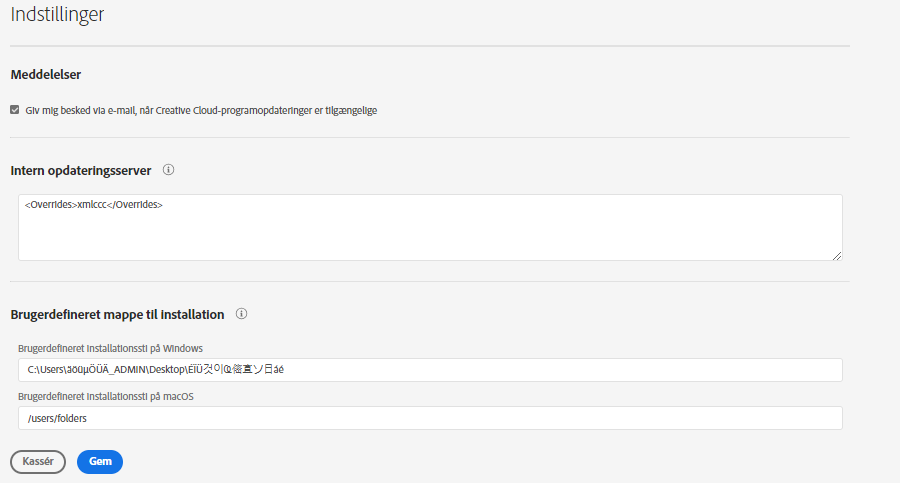This screenshot has width=900, height=483.
Task: Click the Intern opdateringsserver heading
Action: [x=81, y=171]
